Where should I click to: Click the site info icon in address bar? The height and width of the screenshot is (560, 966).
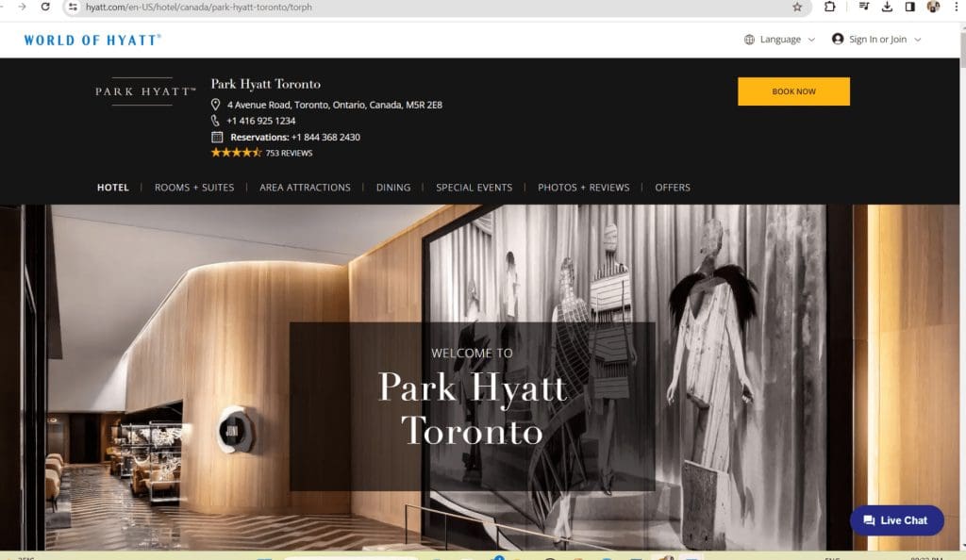click(73, 8)
